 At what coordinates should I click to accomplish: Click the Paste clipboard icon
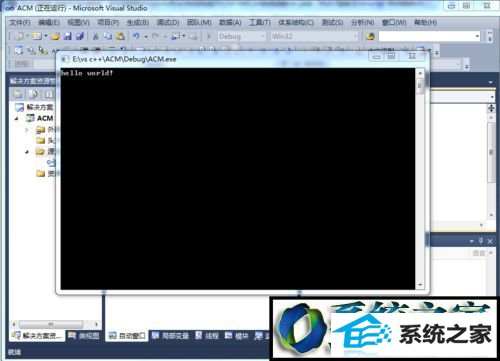pyautogui.click(x=120, y=36)
